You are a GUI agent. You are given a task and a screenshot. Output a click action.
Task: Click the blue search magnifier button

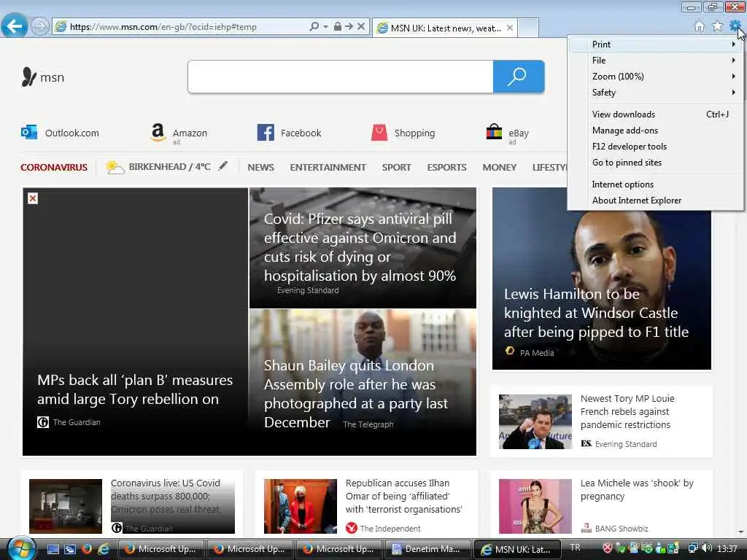pyautogui.click(x=519, y=77)
